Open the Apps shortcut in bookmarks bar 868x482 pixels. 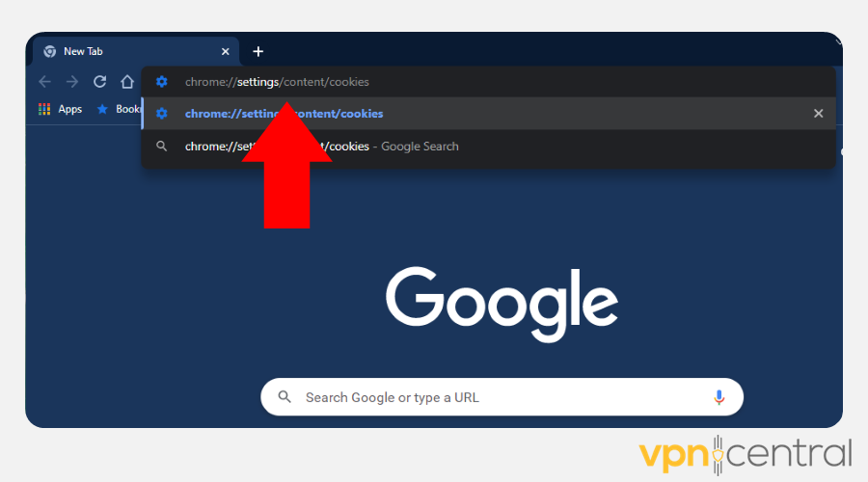click(x=61, y=109)
